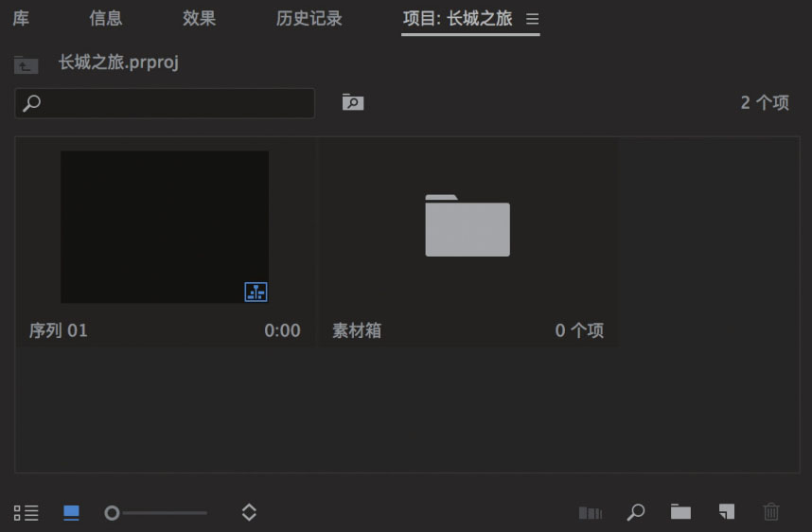This screenshot has width=812, height=532.
Task: Focus the project search field
Action: click(x=165, y=103)
